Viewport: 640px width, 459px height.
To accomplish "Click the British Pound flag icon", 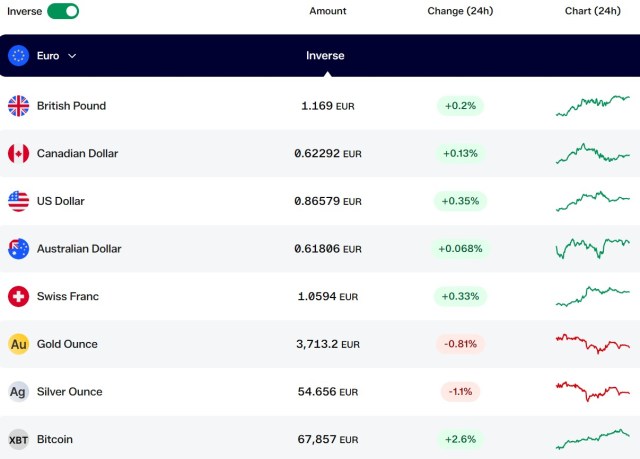I will coord(18,106).
